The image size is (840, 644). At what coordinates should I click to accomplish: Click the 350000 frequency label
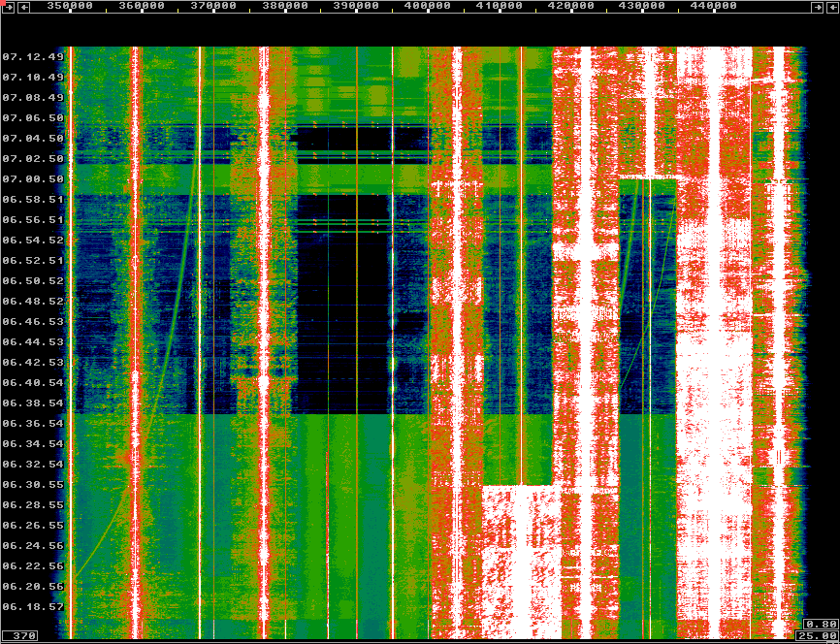pyautogui.click(x=70, y=6)
